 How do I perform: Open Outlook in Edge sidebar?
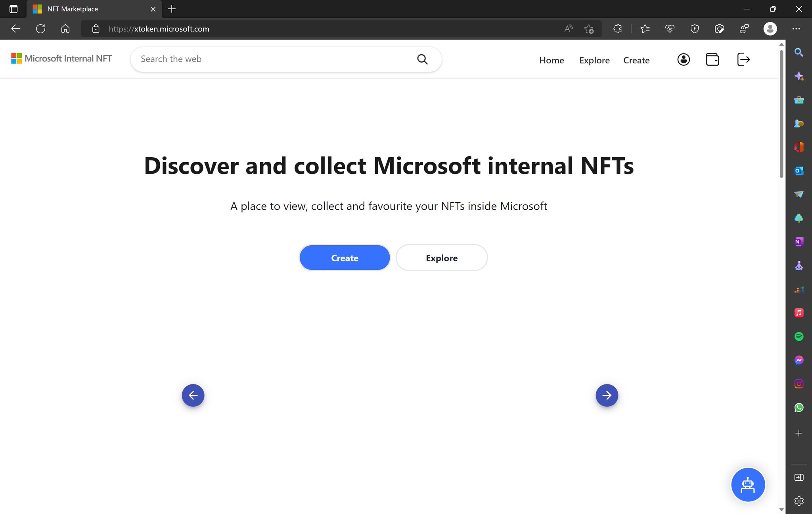[x=799, y=171]
